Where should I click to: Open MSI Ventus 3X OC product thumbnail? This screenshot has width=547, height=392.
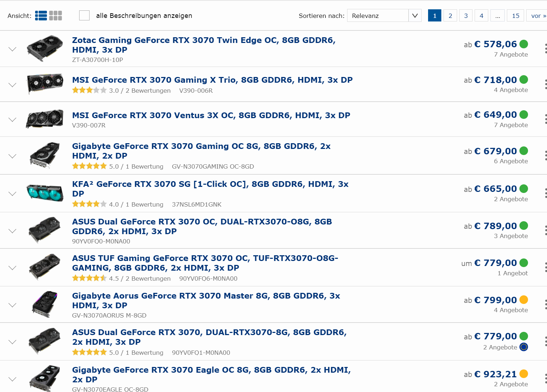(x=45, y=119)
